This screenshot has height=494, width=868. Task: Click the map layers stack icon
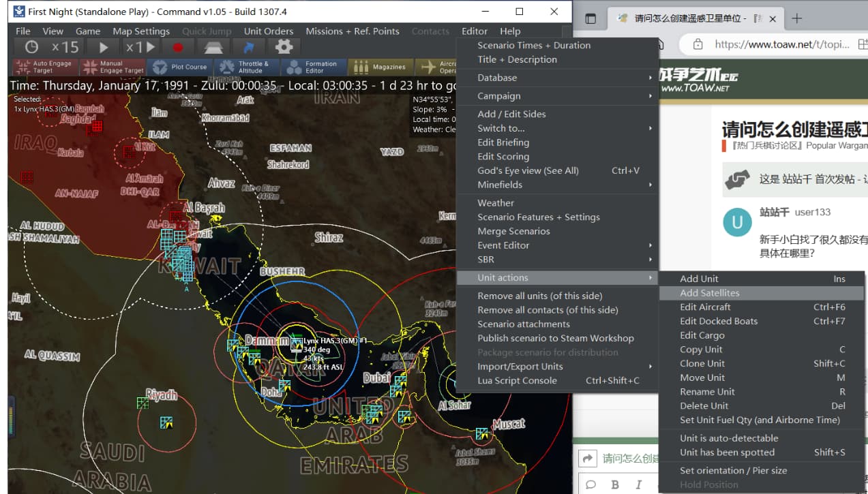pyautogui.click(x=214, y=47)
